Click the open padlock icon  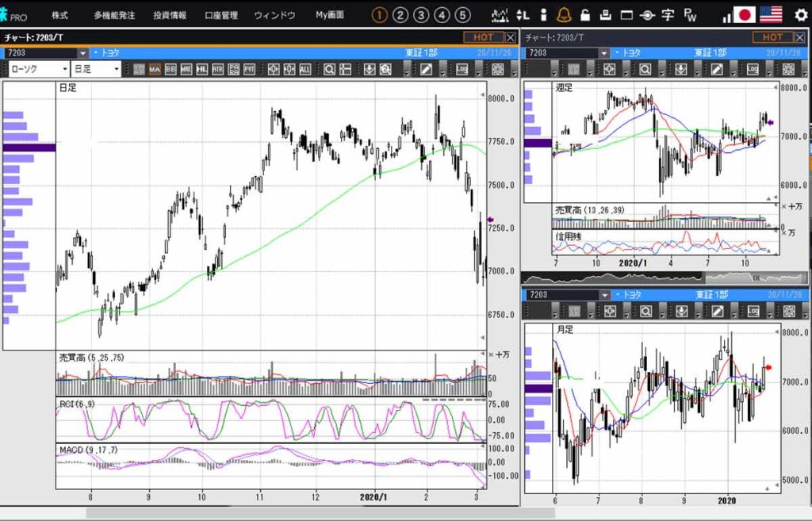584,15
